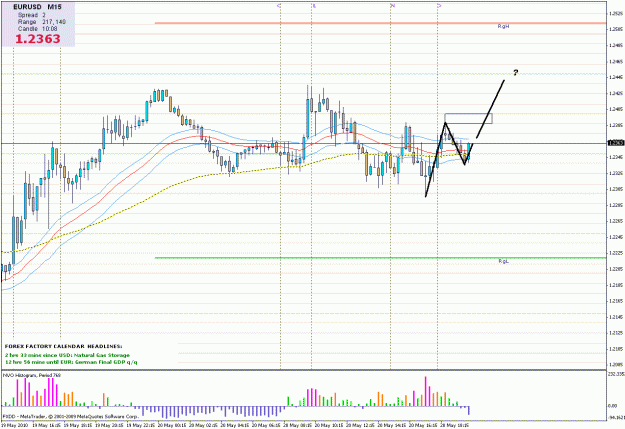Viewport: 625px width, 429px height.
Task: Click the FOREX FACTORY CALENDAR HEADLINES heading
Action: pos(63,346)
